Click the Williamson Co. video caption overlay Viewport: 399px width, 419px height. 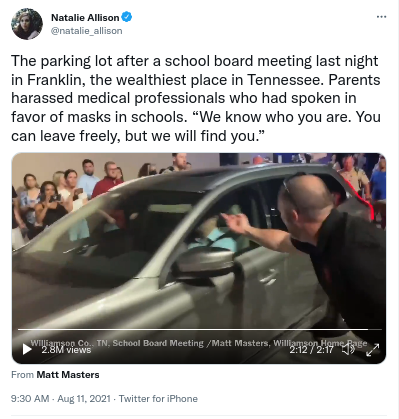tap(199, 343)
